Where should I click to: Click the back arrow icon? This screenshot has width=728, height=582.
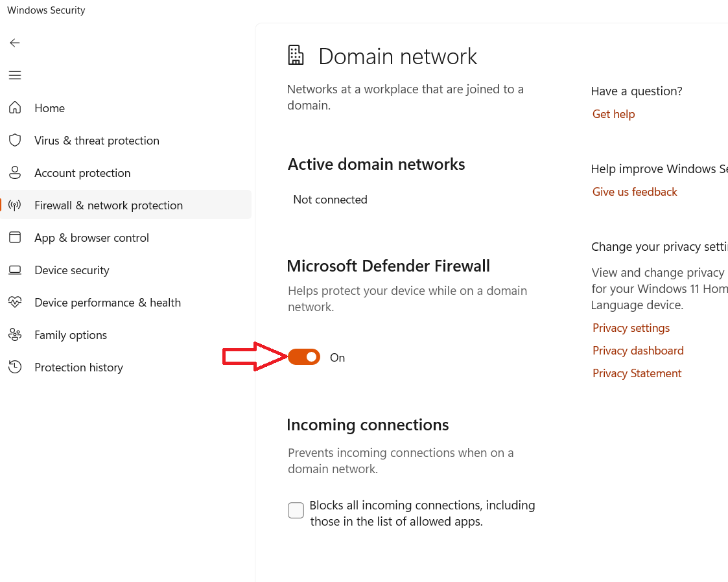(x=15, y=43)
